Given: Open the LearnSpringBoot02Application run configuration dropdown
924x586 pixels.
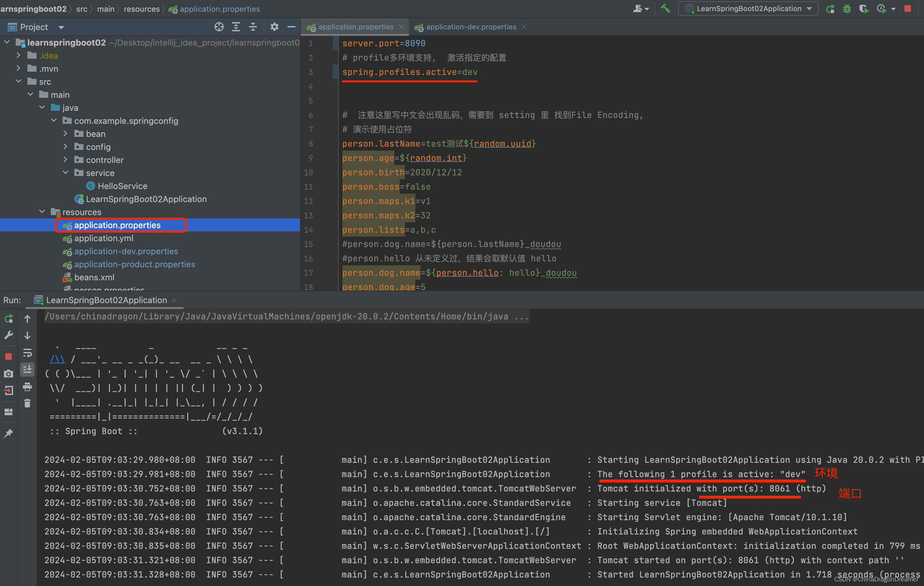Looking at the screenshot, I should coord(748,8).
